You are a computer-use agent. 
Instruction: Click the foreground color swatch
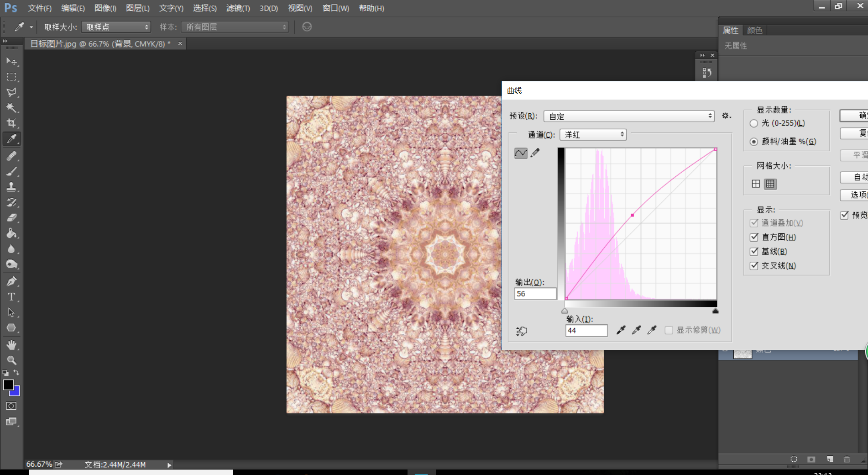[8, 385]
